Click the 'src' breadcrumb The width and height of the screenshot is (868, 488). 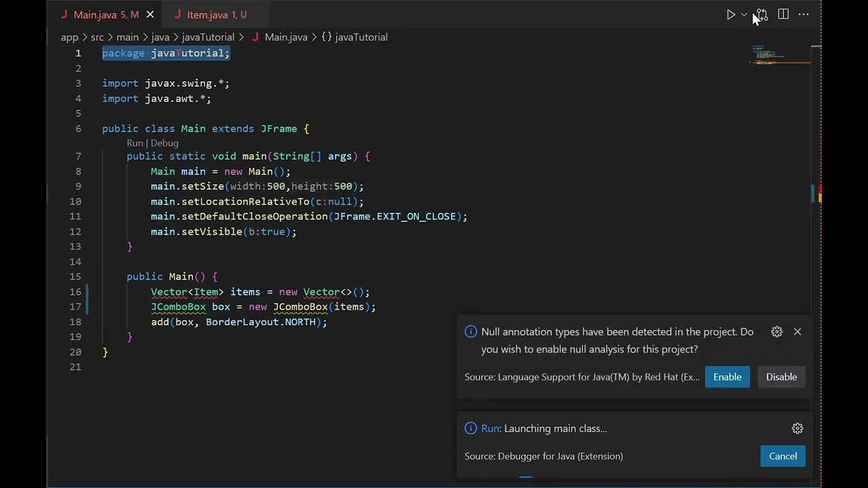(x=97, y=37)
